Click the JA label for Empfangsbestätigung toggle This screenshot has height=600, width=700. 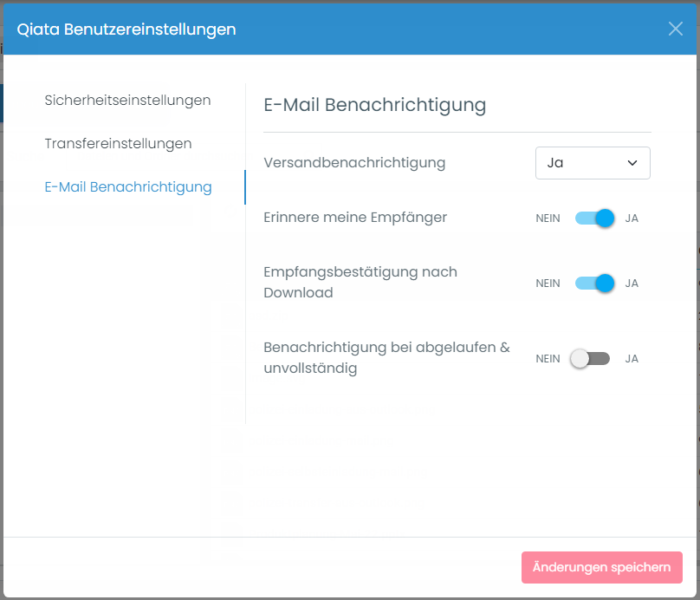click(632, 284)
